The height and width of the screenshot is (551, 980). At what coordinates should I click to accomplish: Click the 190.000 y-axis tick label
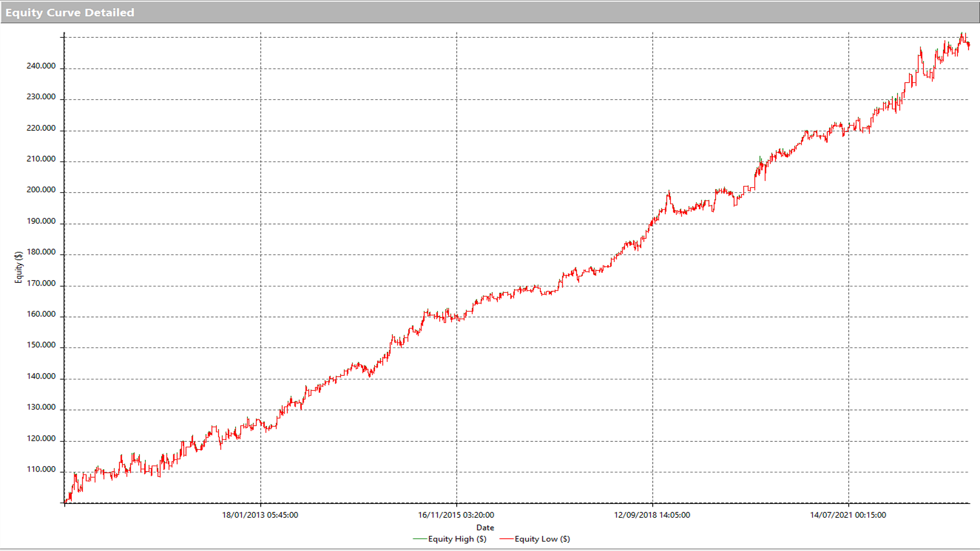click(x=41, y=221)
